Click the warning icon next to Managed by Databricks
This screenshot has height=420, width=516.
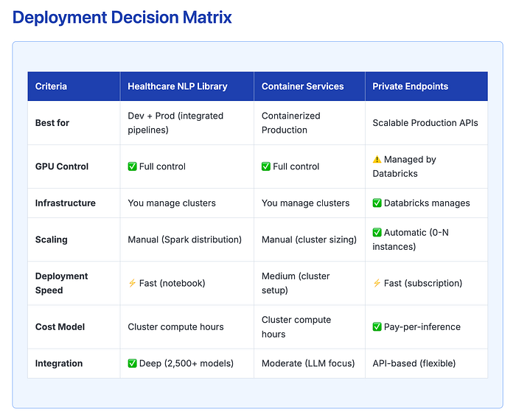point(377,159)
